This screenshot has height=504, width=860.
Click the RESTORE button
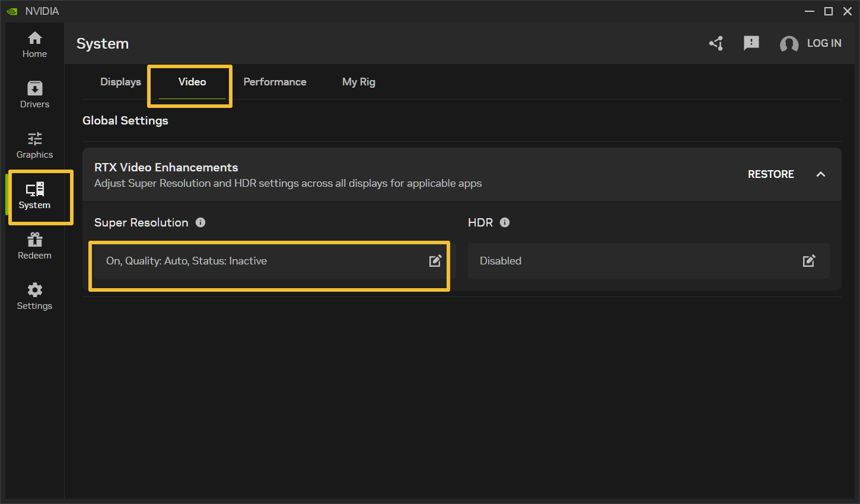(771, 174)
